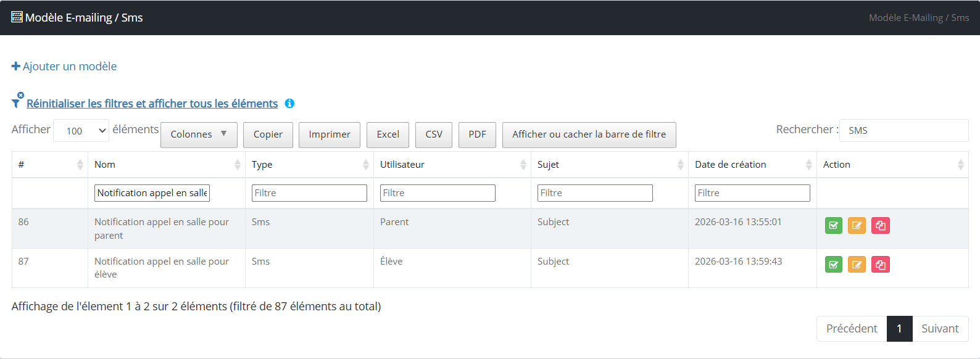
Task: Click green check icon for row 87
Action: point(833,265)
